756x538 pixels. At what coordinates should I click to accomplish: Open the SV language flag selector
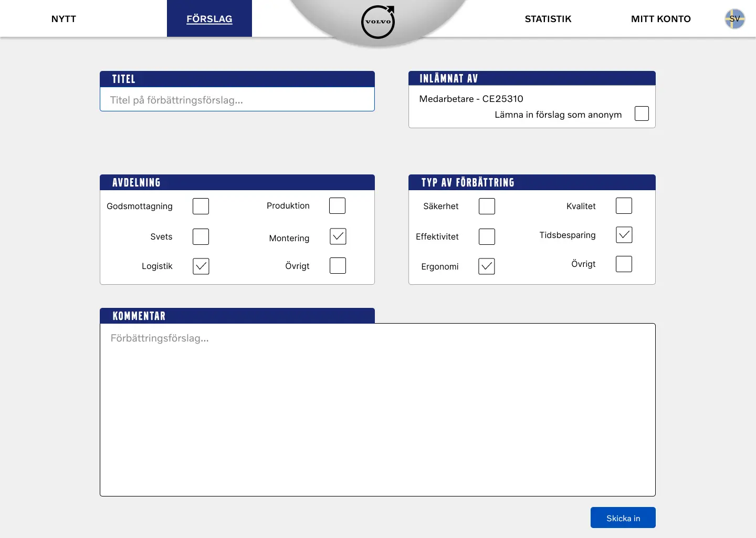pos(734,19)
